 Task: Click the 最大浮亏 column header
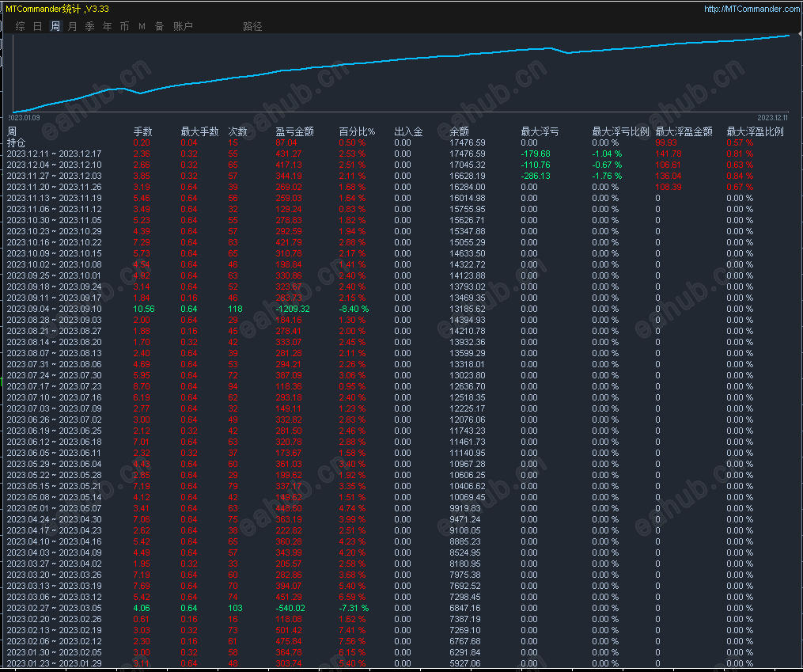[540, 131]
